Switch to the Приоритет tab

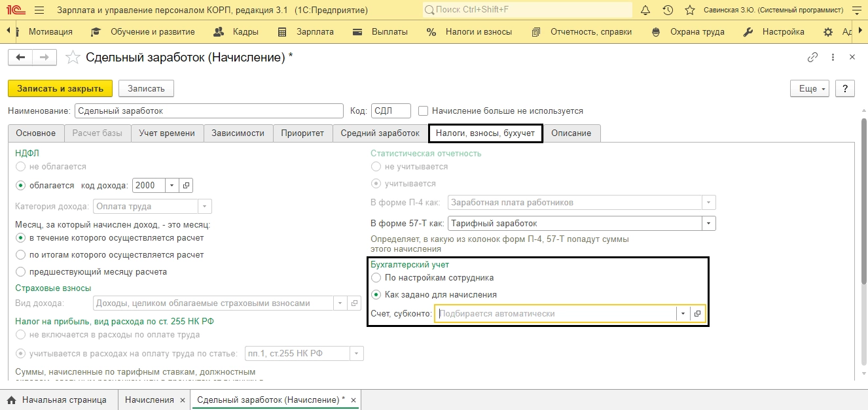point(302,133)
